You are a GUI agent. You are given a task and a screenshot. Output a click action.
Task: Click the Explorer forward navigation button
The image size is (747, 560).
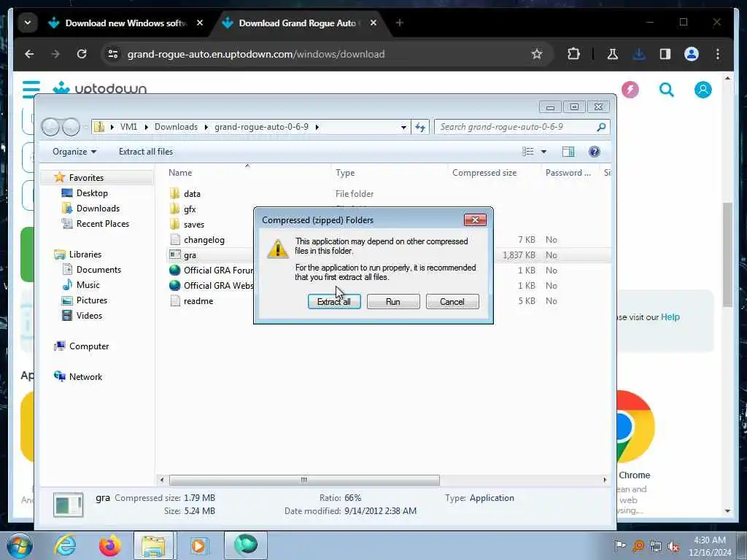coord(71,127)
